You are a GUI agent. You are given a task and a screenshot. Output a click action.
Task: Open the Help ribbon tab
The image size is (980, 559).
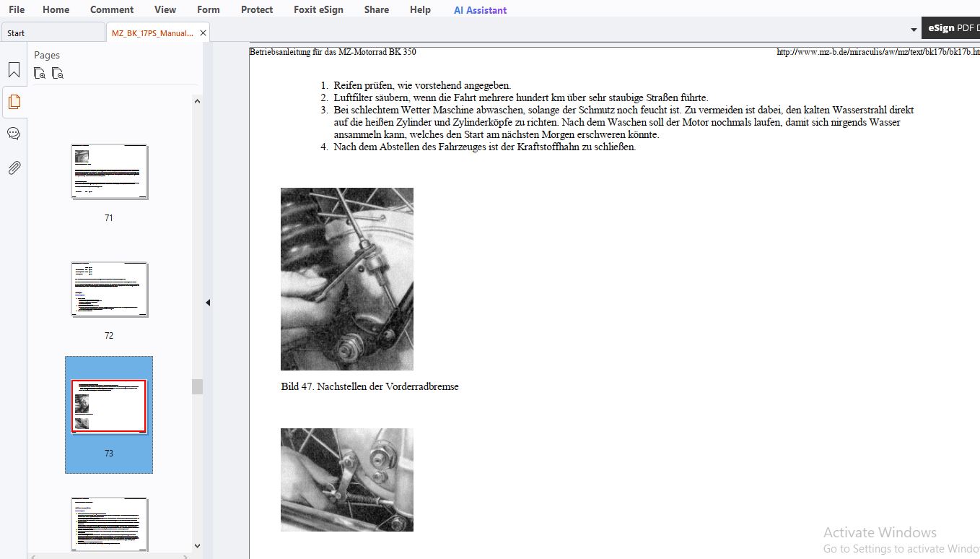(x=420, y=9)
